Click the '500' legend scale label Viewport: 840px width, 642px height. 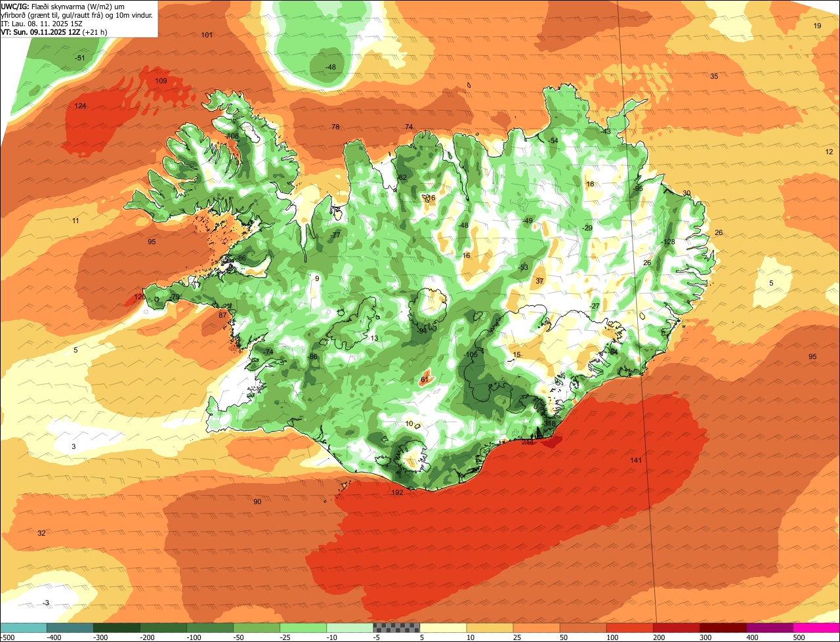[799, 637]
